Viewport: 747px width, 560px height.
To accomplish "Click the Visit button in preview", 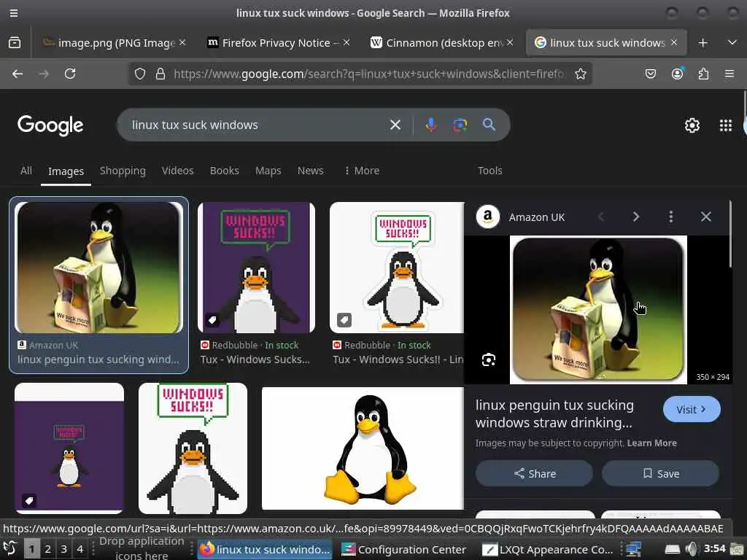I will point(692,410).
